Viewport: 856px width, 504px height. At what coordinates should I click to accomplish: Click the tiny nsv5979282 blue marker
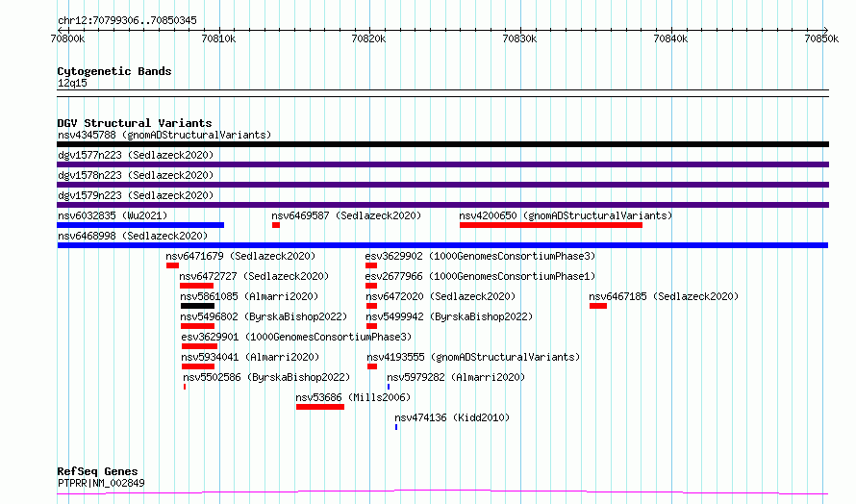(389, 387)
